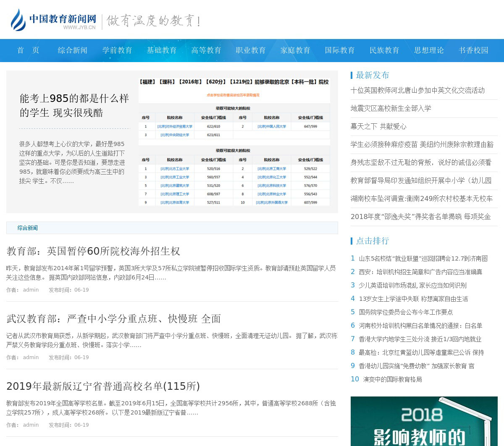Read the 武汉教育部 key classes article
This screenshot has width=504, height=446.
pyautogui.click(x=113, y=318)
